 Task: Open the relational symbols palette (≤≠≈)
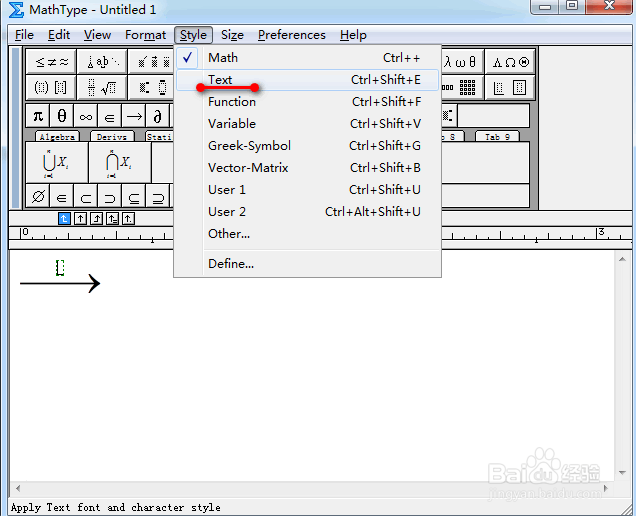click(51, 62)
